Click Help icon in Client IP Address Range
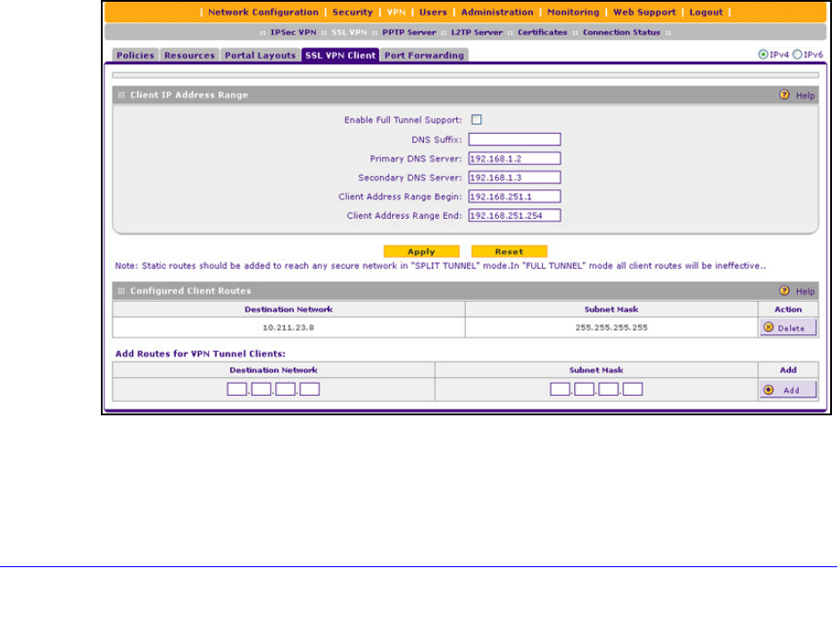 point(784,95)
